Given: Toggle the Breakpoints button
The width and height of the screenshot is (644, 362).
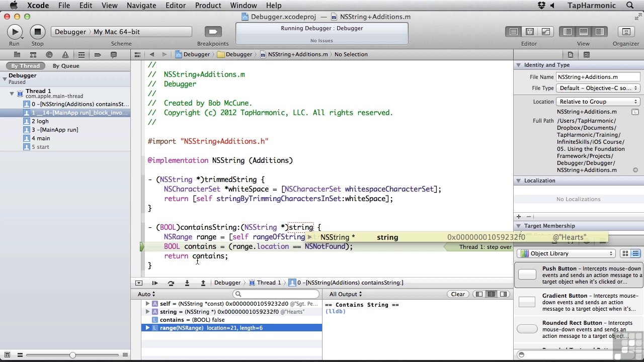Looking at the screenshot, I should pyautogui.click(x=213, y=32).
